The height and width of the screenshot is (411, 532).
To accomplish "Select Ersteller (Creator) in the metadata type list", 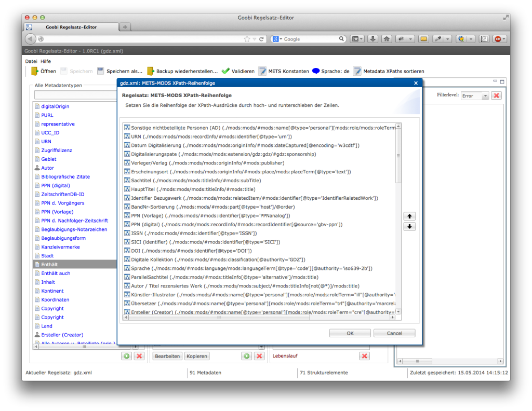I will point(62,335).
